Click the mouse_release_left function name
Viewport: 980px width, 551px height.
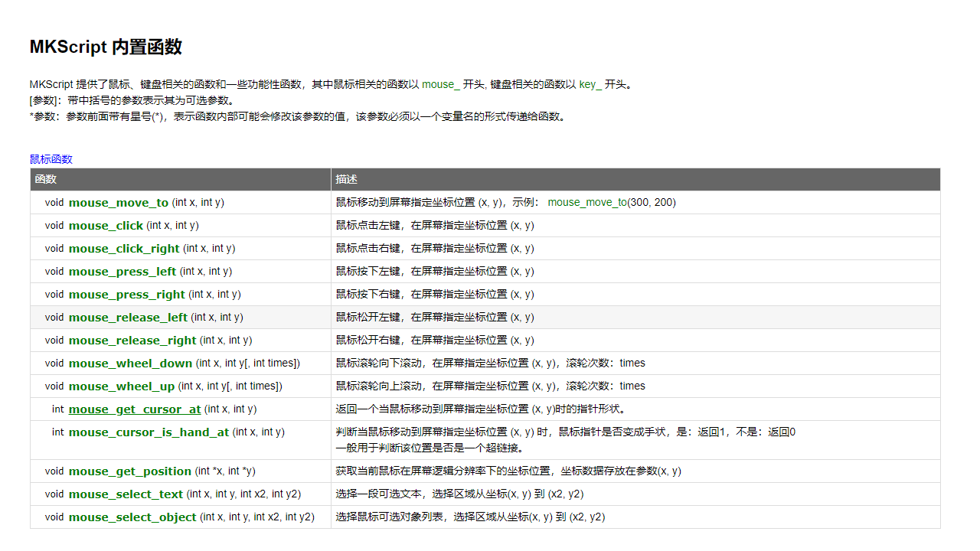[128, 317]
